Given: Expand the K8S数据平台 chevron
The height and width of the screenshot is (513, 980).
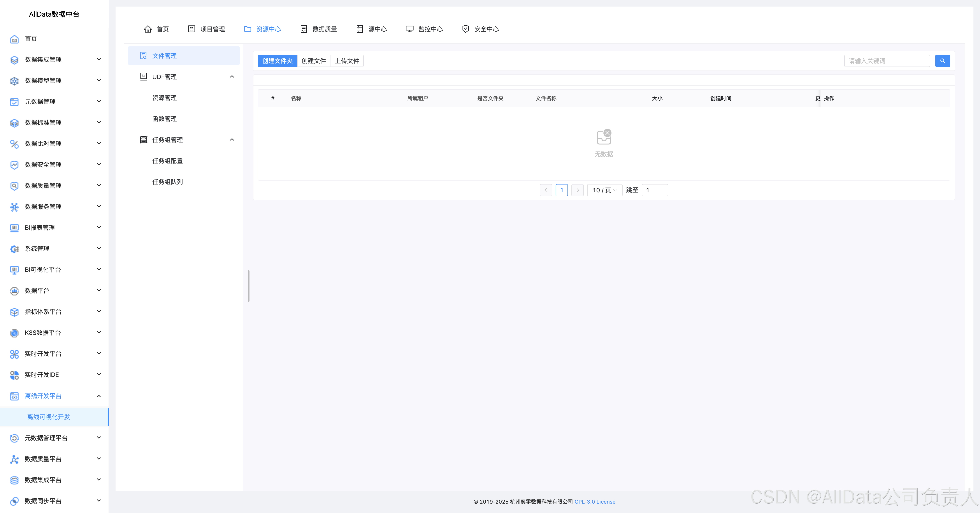Looking at the screenshot, I should tap(99, 333).
